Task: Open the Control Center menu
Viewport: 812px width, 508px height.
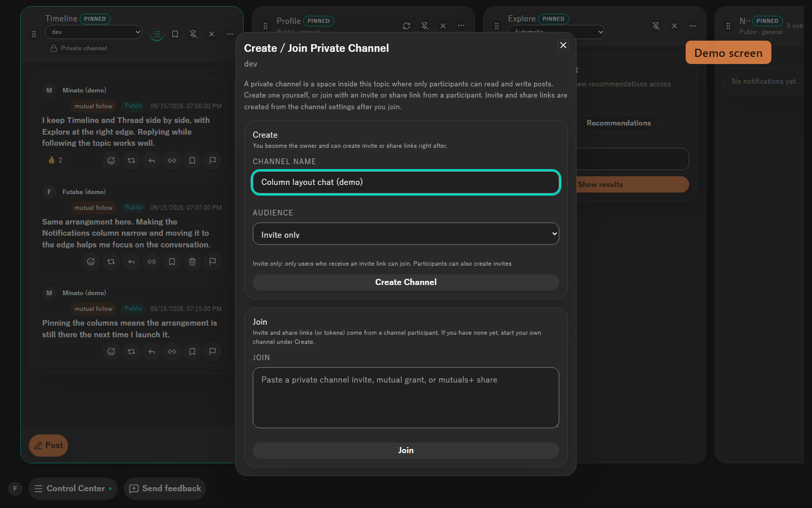Action: pos(73,489)
